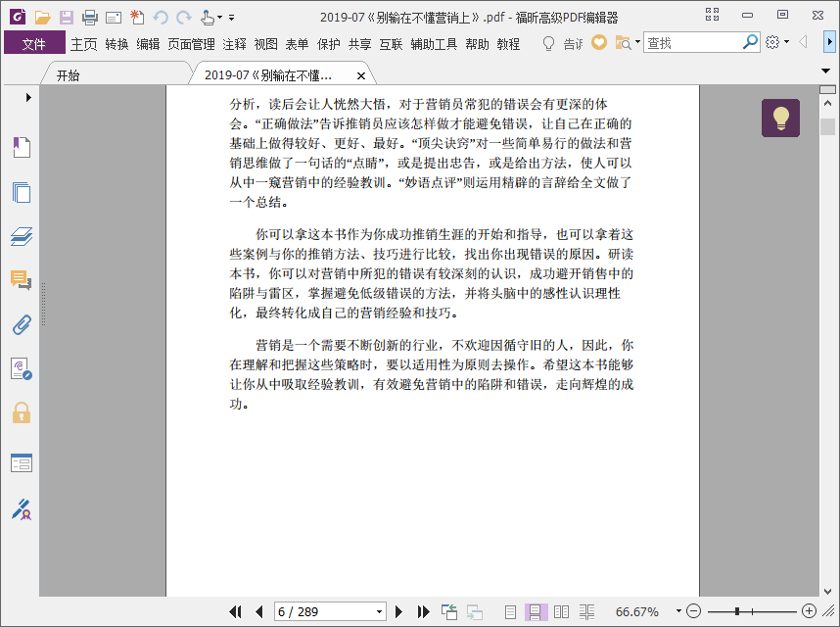This screenshot has height=627, width=840.
Task: Click the lightbulb tell-me icon
Action: (548, 43)
